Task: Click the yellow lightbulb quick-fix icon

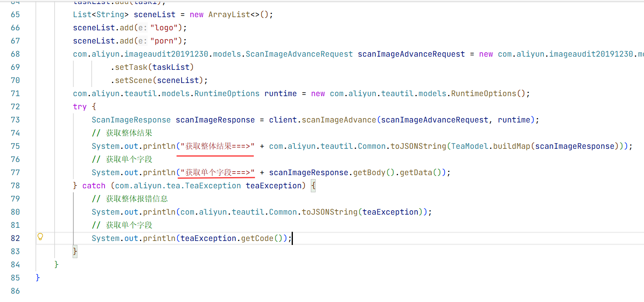Action: [40, 237]
